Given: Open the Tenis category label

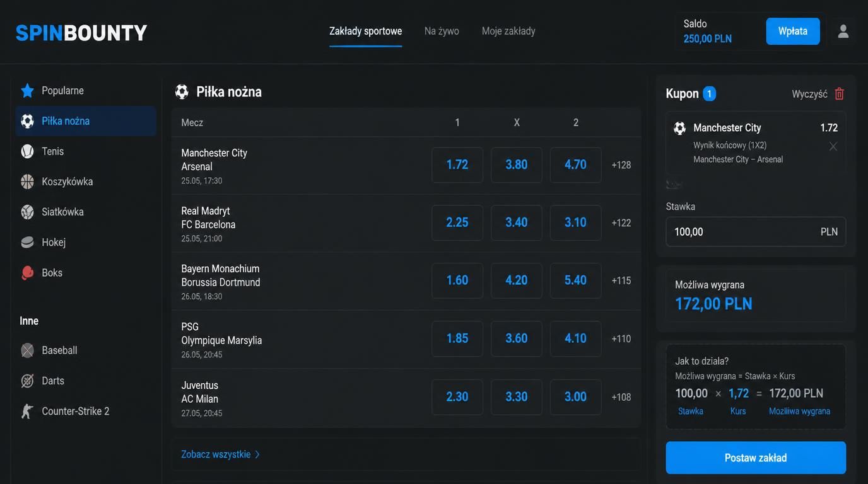Looking at the screenshot, I should point(53,151).
